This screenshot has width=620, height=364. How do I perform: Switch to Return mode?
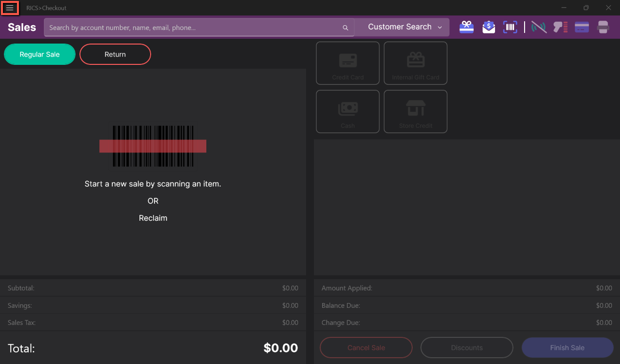[115, 54]
